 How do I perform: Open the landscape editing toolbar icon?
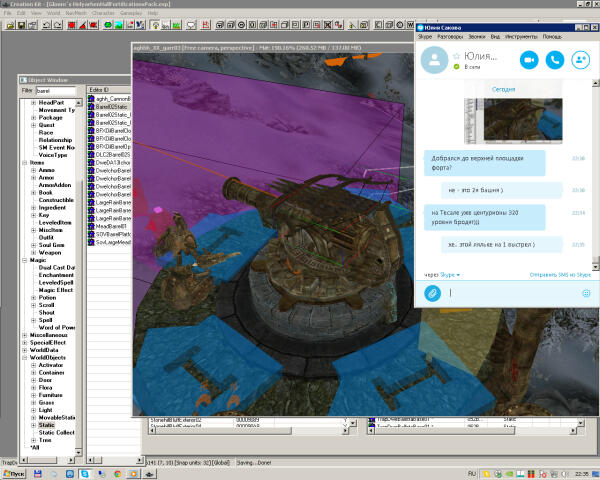(119, 25)
